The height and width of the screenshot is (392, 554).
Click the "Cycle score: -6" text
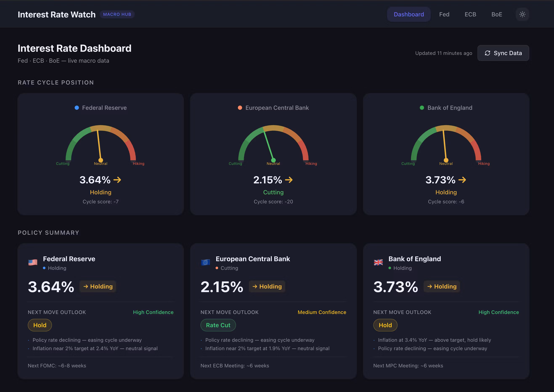point(446,201)
